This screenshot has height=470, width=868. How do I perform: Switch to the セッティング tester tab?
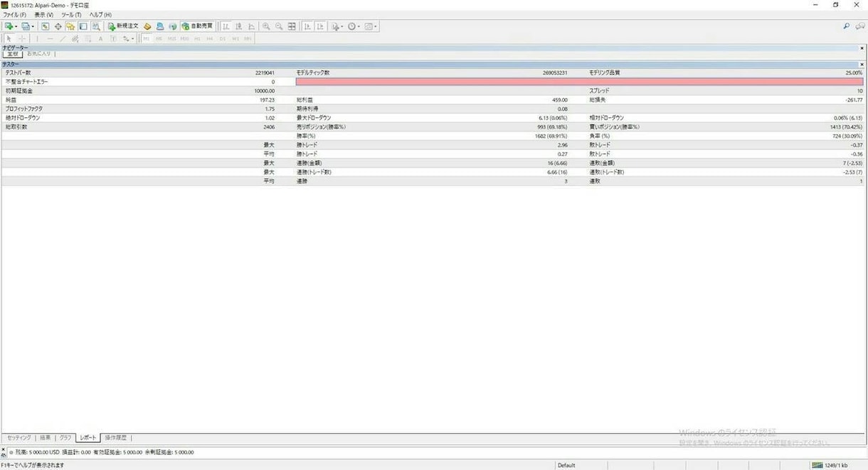[x=18, y=437]
